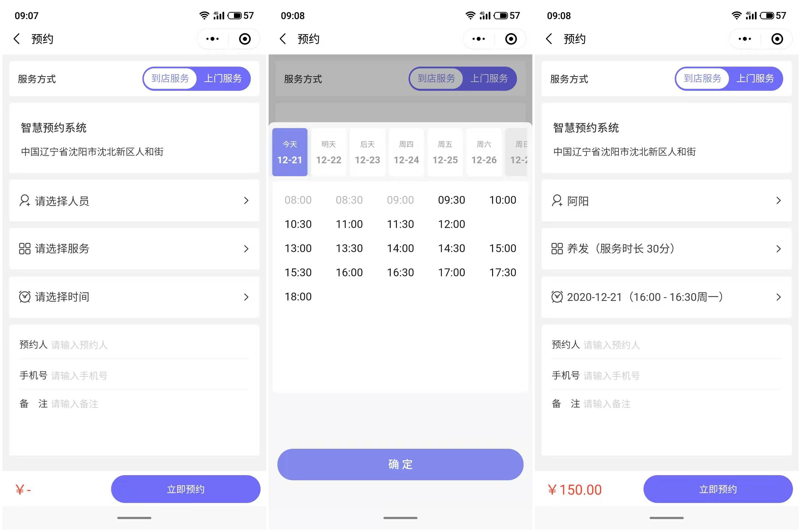This screenshot has height=532, width=801.
Task: Select 到店服务 on left screen
Action: tap(170, 79)
